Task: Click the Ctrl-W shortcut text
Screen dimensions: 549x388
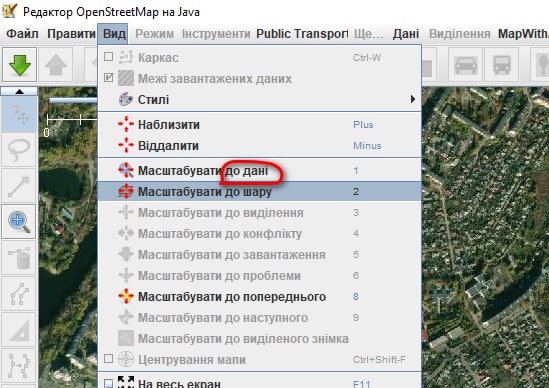Action: pos(367,58)
